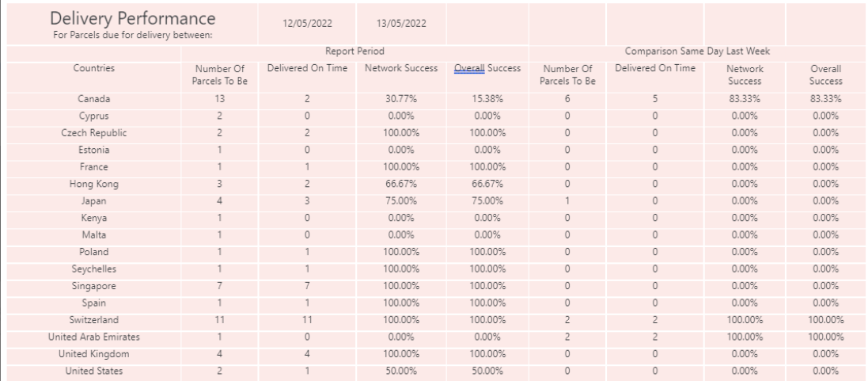
Task: Click United Kingdom's delivered on time value 4
Action: (x=307, y=354)
